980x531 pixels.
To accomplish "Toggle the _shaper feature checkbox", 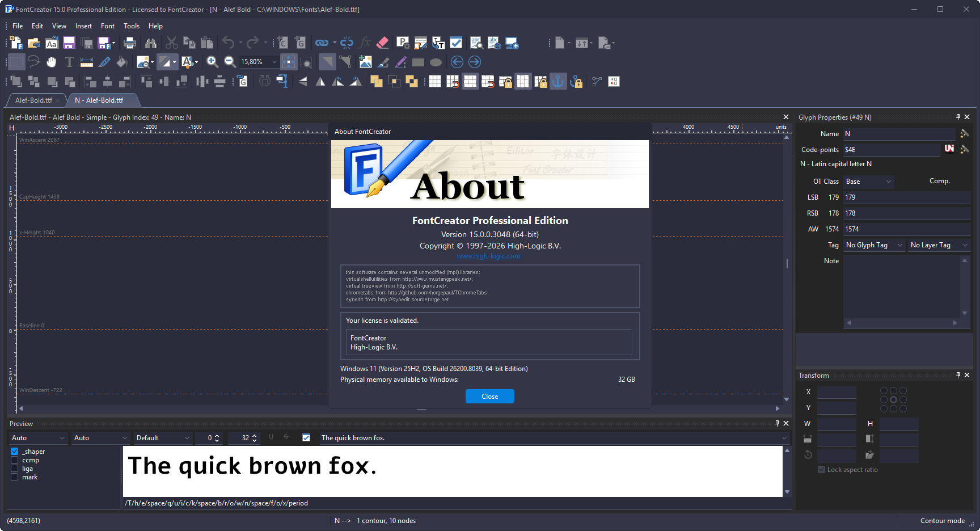I will click(15, 452).
